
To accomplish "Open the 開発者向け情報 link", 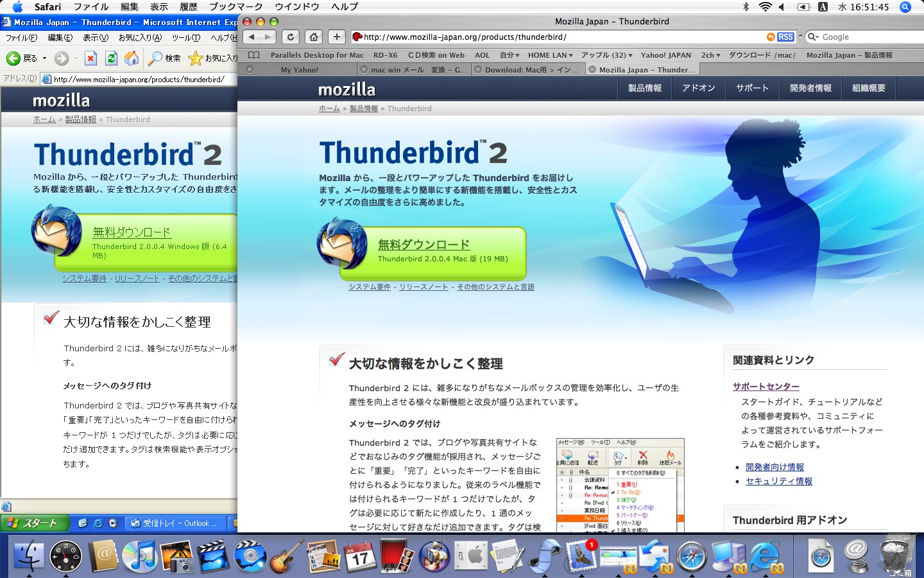I will pos(774,467).
